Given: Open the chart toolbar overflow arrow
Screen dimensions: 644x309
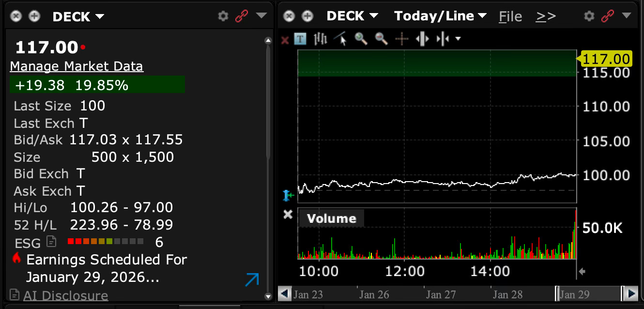Looking at the screenshot, I should click(458, 39).
